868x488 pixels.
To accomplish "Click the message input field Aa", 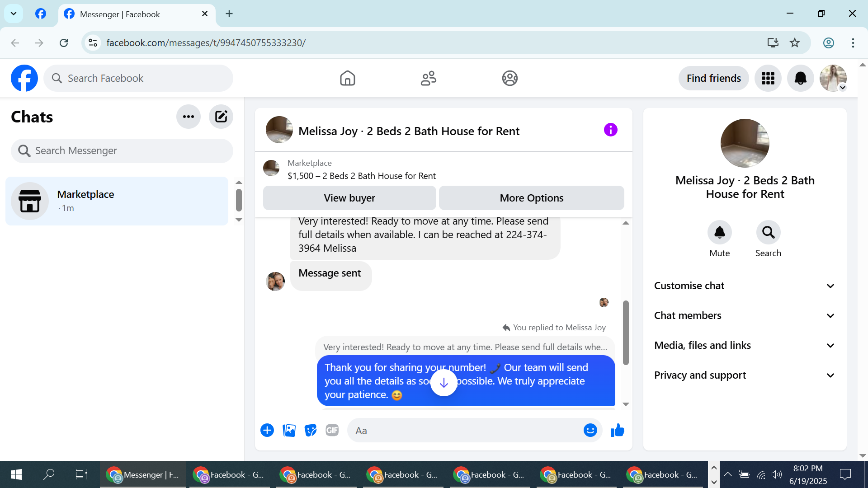I will [466, 431].
